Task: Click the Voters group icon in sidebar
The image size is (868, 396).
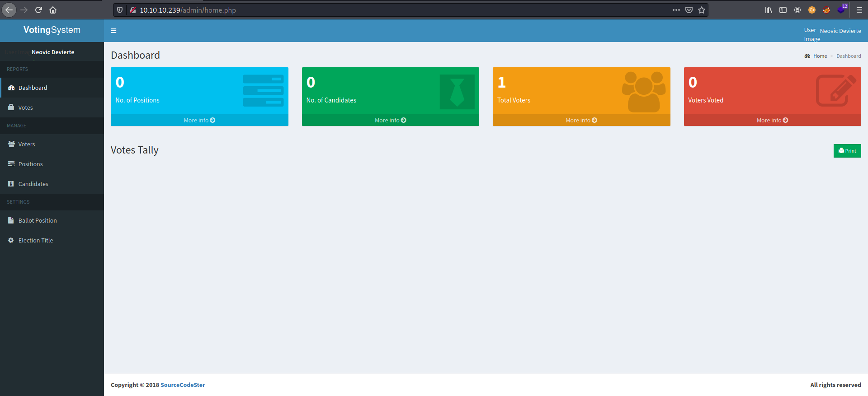Action: (x=11, y=144)
